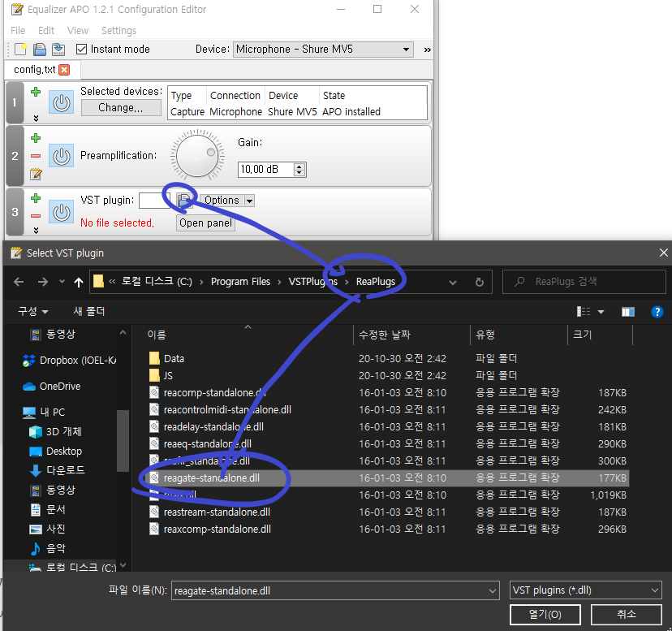Edit Preamplification row as text icon
672x631 pixels.
tap(36, 174)
